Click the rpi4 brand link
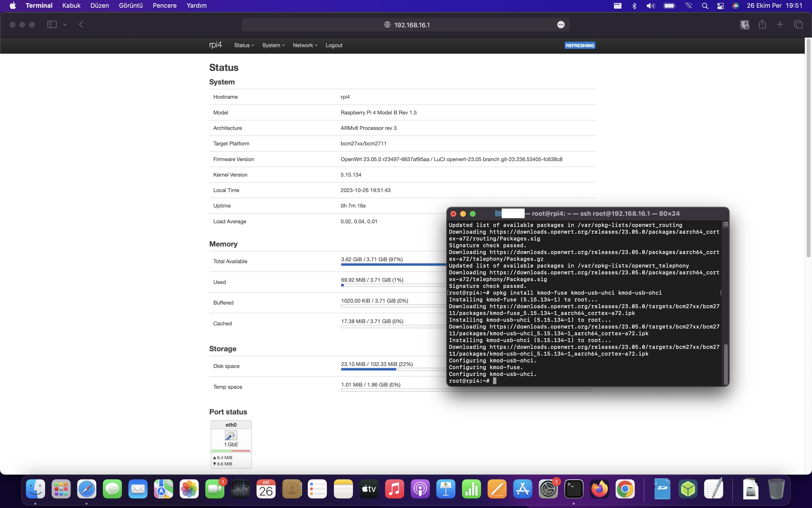 click(215, 45)
